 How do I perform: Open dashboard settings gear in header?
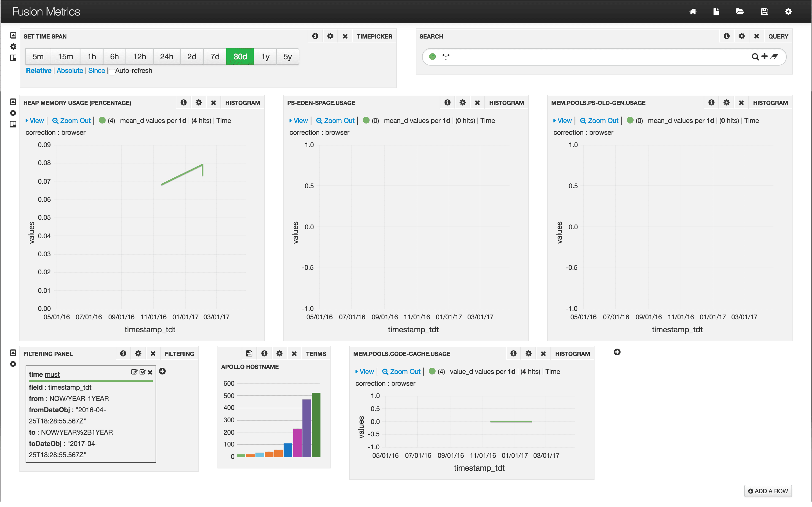788,12
